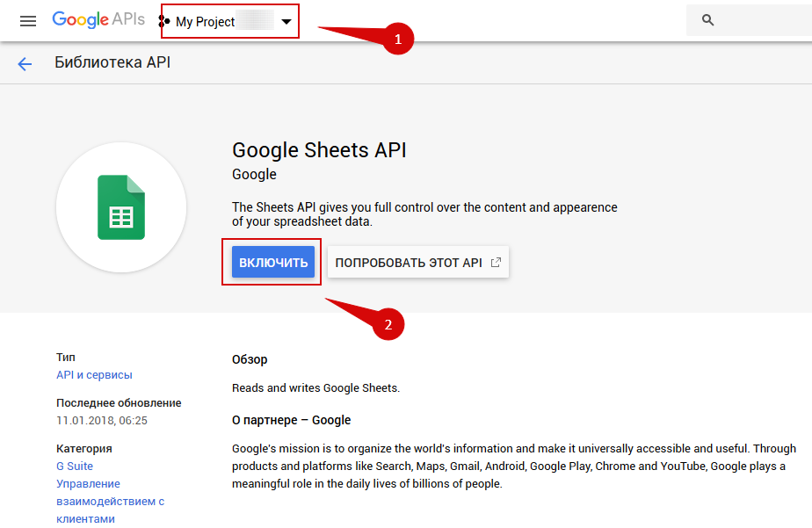Open Управление взаимодействием с клиентами link
Viewport: 812px width, 528px height.
coord(110,501)
